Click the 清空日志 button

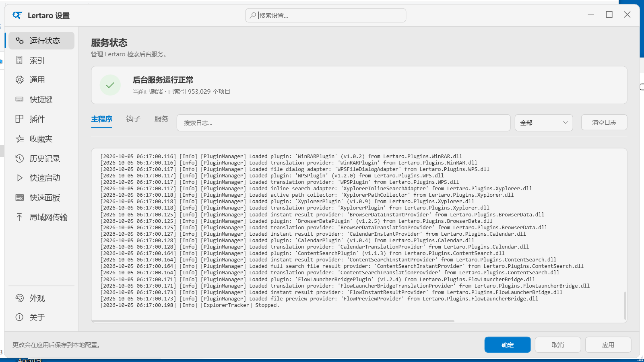point(604,122)
